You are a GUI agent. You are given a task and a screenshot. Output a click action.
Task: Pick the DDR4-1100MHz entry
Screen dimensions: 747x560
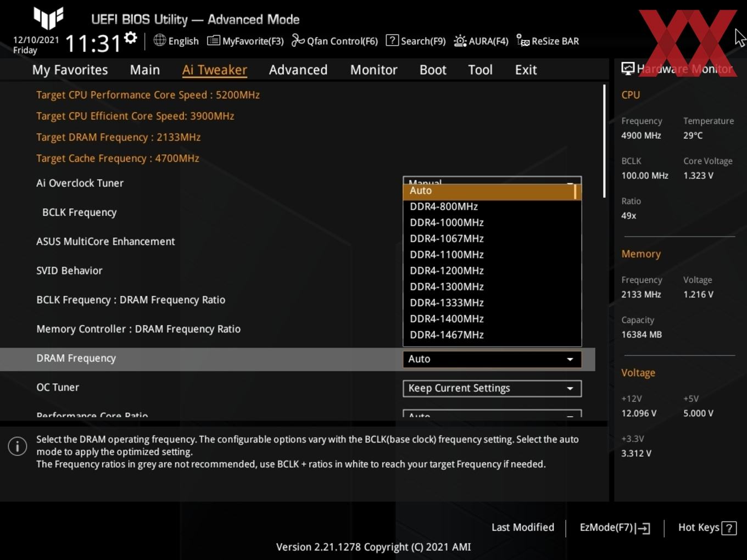coord(447,255)
